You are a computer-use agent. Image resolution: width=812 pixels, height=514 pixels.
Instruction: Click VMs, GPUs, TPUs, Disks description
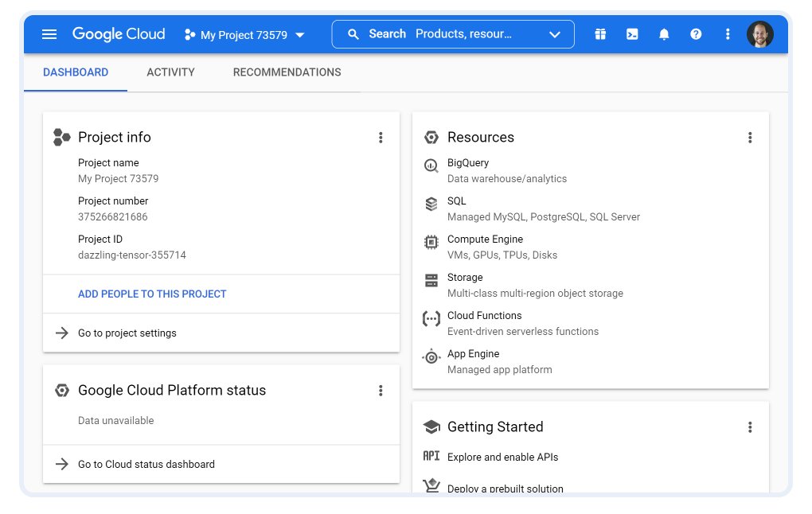click(x=502, y=255)
